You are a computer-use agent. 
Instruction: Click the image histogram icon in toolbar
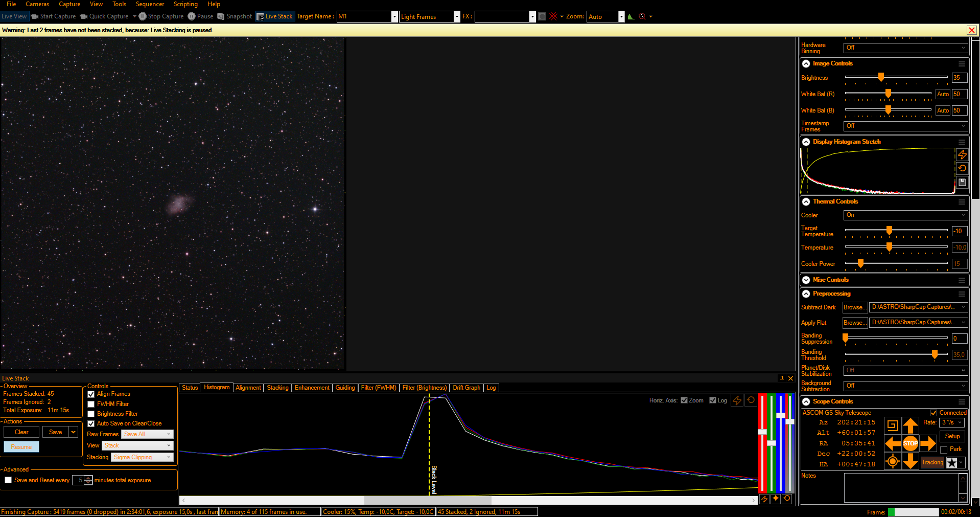(x=631, y=16)
